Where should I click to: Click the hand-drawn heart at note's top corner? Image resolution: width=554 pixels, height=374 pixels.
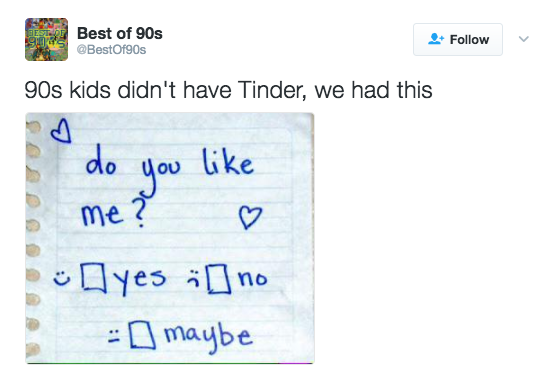[x=61, y=131]
